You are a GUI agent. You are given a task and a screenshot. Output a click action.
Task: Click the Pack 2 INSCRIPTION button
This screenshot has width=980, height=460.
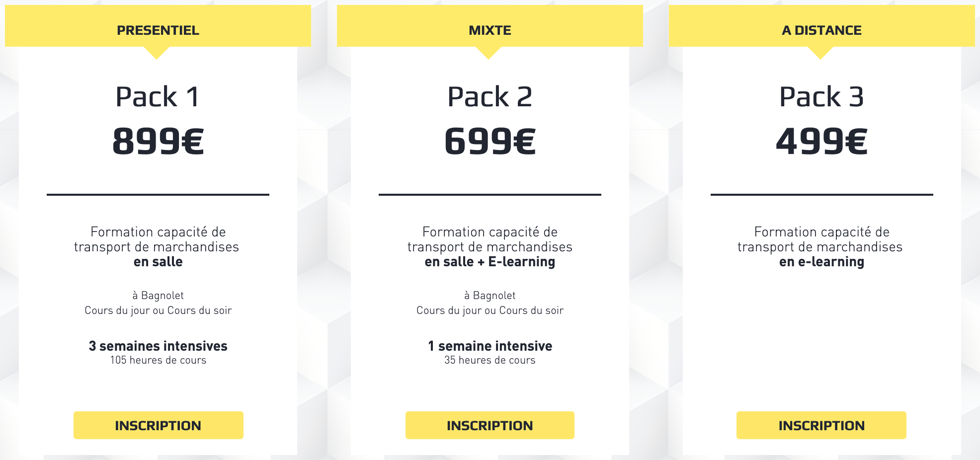point(490,425)
